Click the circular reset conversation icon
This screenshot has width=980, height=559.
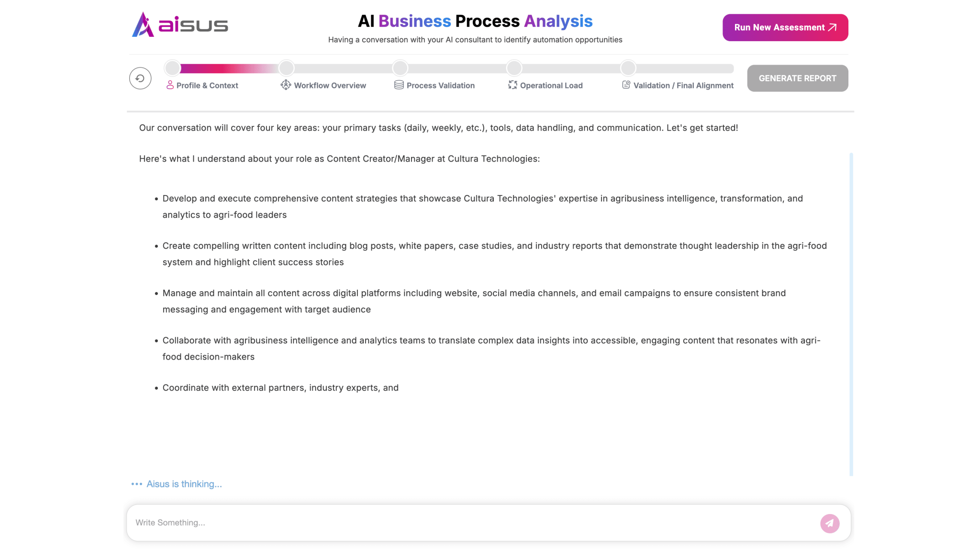tap(140, 78)
